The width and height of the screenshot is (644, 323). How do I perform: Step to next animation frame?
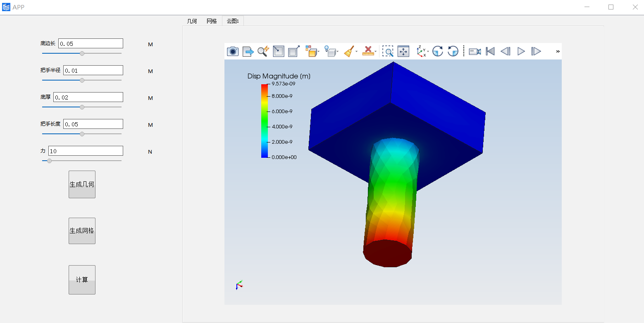coord(536,51)
